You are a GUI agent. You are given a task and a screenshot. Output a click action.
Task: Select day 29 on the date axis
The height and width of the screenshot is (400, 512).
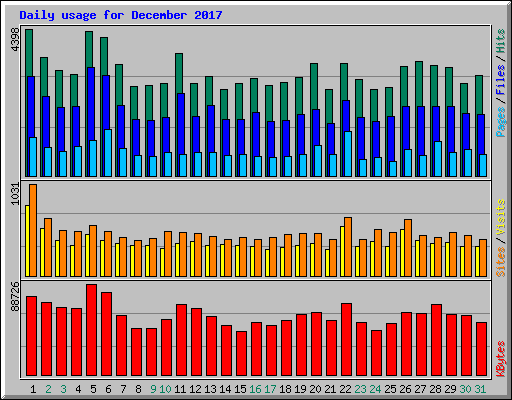450,389
